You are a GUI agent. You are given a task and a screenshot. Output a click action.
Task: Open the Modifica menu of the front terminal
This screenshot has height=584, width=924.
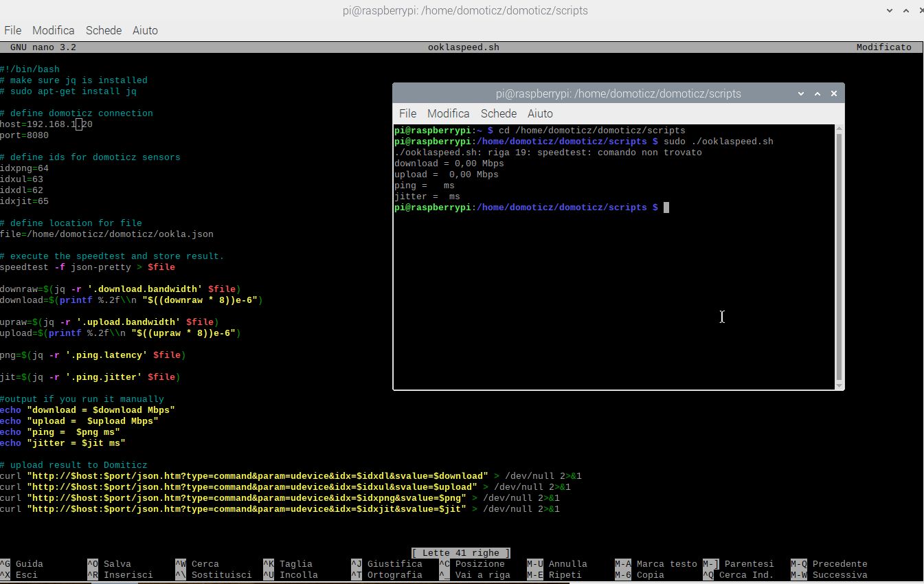point(448,113)
